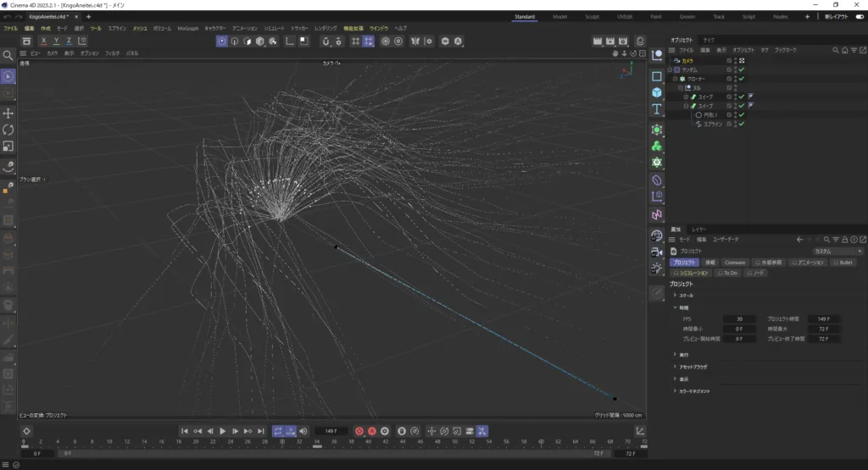Select the Scale tool in left toolbar

pyautogui.click(x=8, y=146)
